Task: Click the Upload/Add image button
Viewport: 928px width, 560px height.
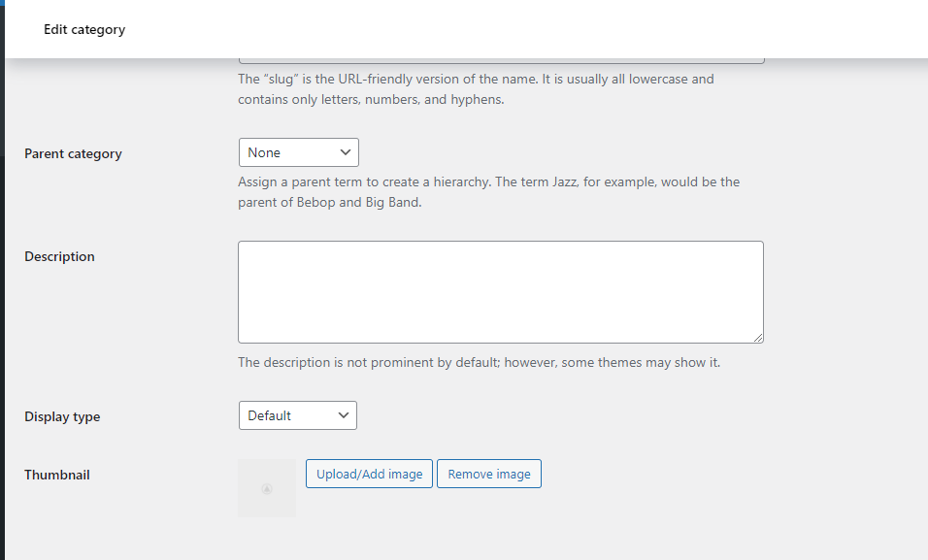Action: [x=369, y=474]
